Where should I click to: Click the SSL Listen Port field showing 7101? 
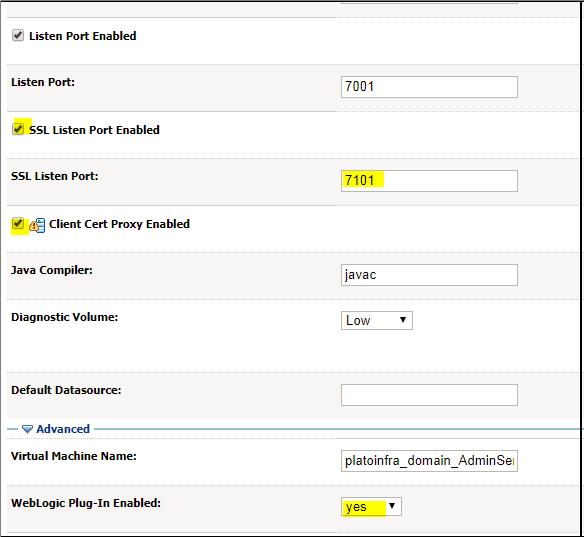coord(429,181)
